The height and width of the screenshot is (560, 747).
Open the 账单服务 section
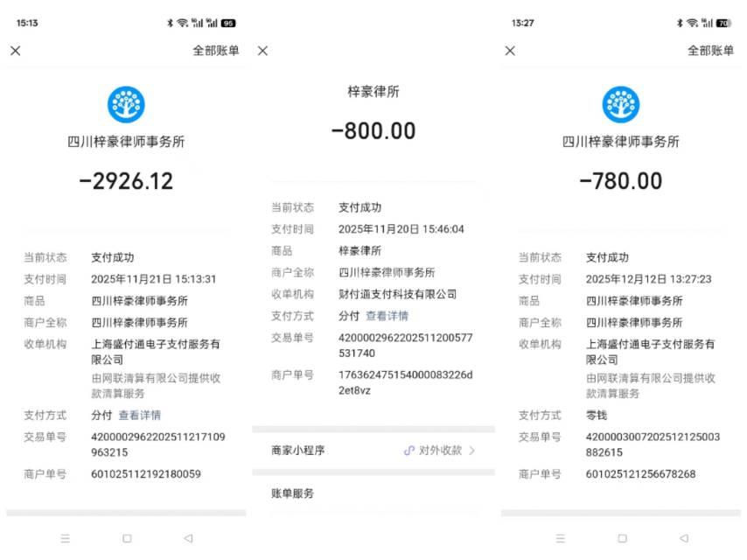tap(292, 493)
